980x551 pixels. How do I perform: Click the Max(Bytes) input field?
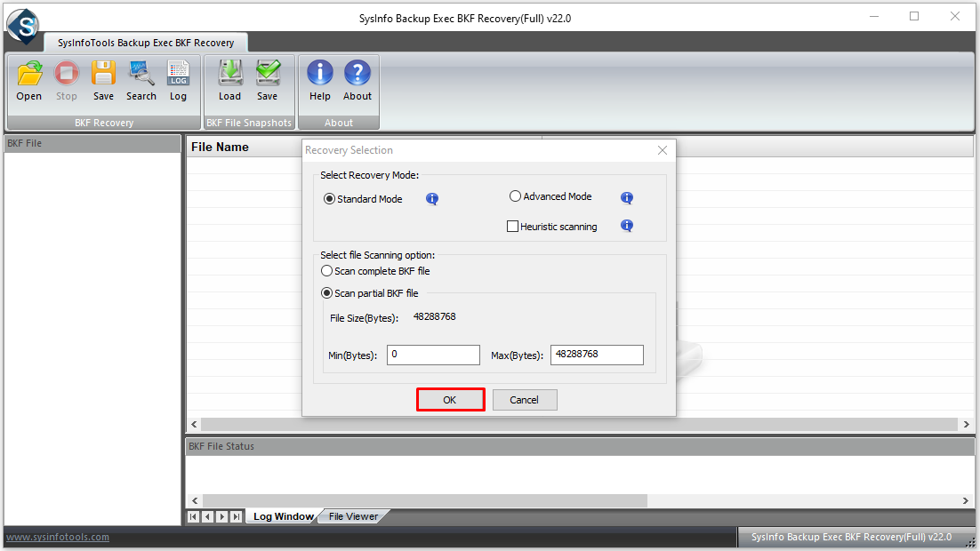[597, 355]
